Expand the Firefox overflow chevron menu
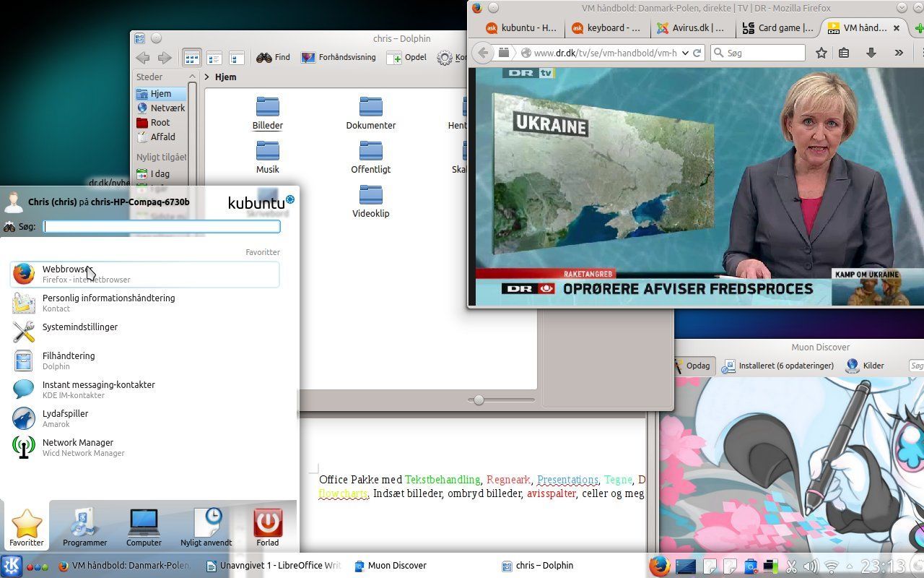 [x=899, y=52]
